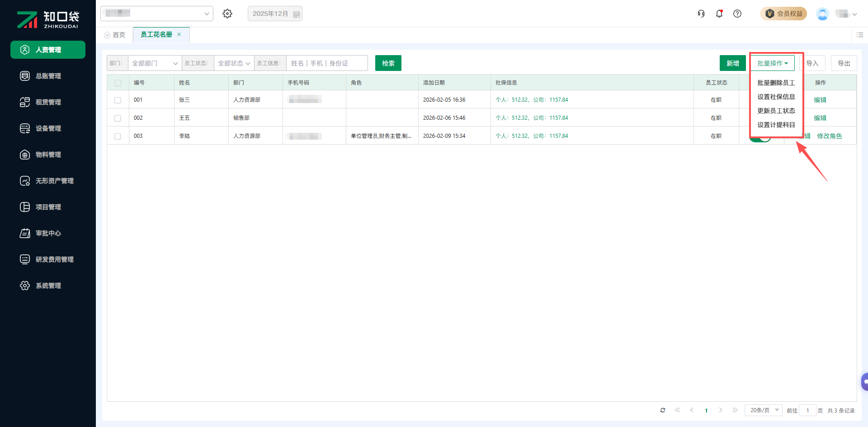Open the 2025年12月 period picker
The height and width of the screenshot is (427, 868).
tap(275, 14)
